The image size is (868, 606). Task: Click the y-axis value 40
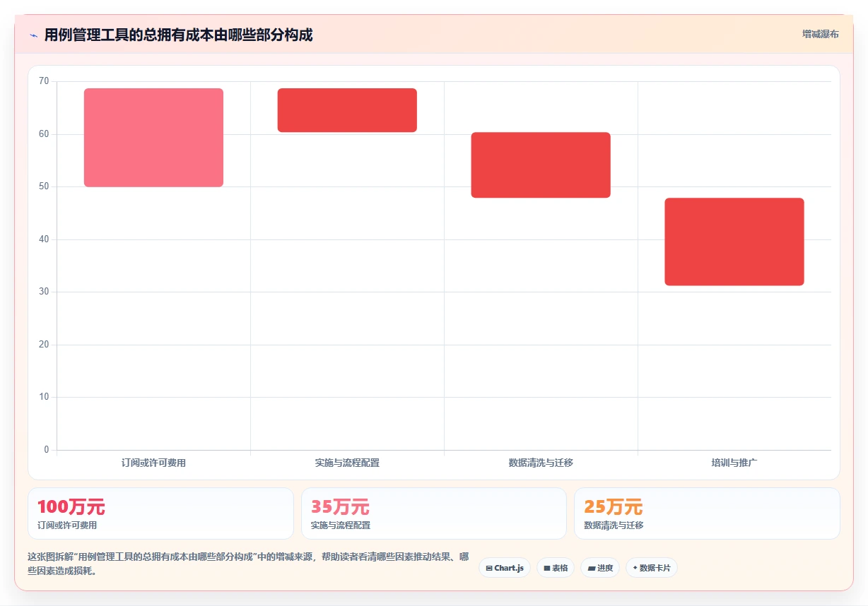pos(44,239)
